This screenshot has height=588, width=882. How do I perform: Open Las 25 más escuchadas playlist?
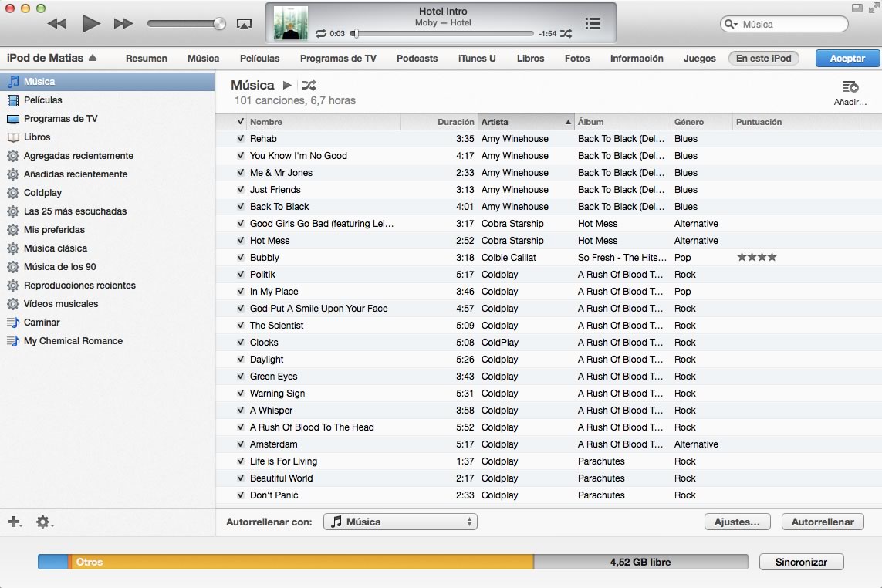tap(107, 211)
